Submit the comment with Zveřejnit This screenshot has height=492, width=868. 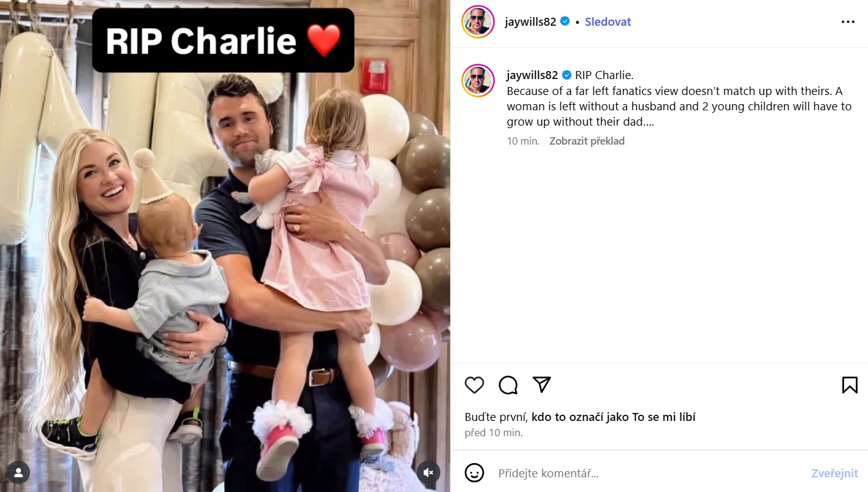pos(834,473)
